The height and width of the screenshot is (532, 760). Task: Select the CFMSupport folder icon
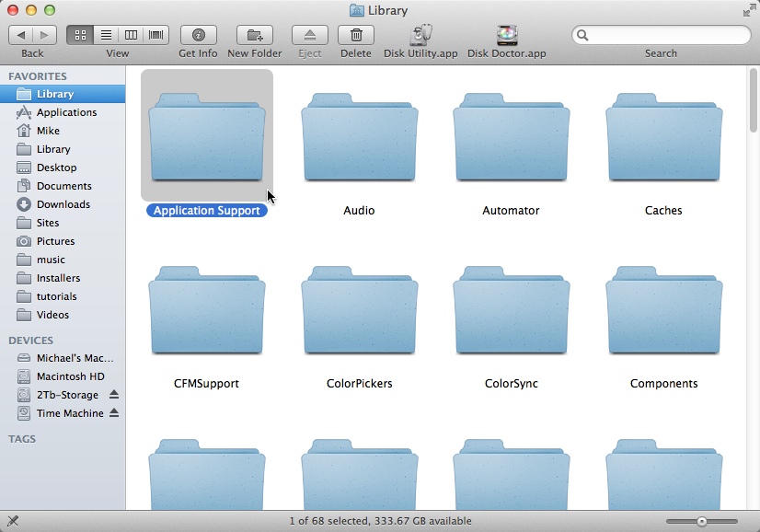pos(207,309)
